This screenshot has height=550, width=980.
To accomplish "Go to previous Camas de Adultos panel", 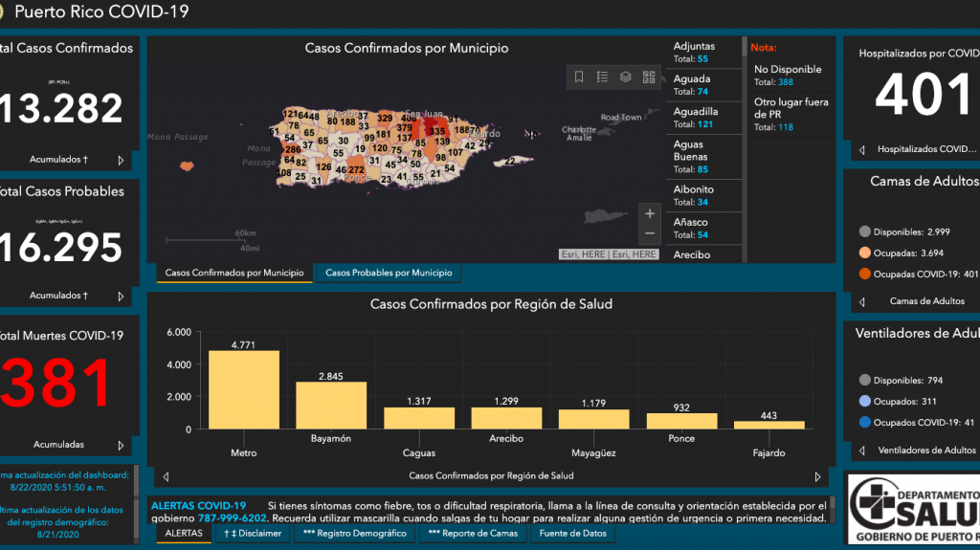I will point(862,301).
